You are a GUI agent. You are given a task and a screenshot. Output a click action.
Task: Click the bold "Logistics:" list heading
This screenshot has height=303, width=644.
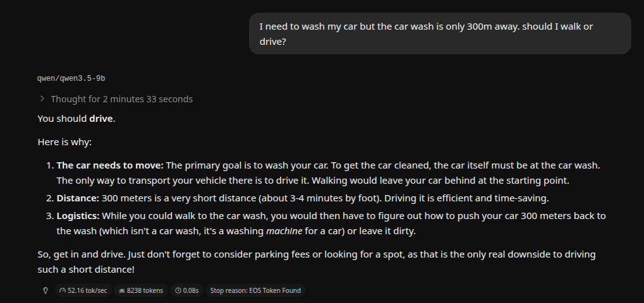click(78, 216)
